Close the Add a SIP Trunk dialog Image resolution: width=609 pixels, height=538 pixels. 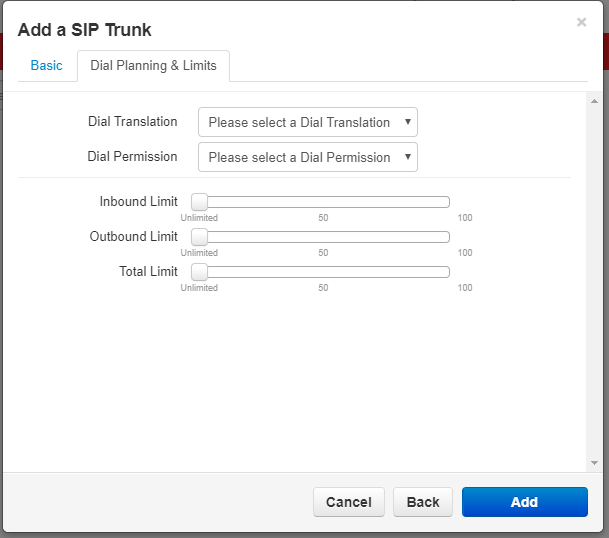581,22
